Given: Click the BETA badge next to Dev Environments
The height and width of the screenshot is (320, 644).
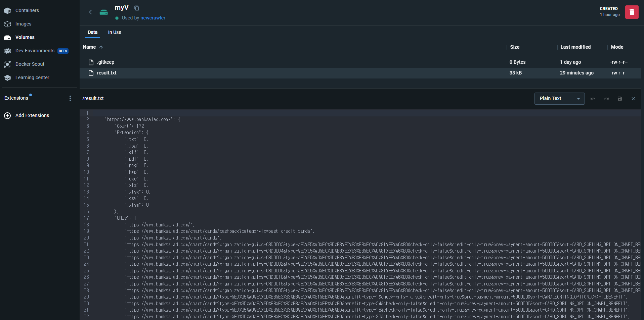Looking at the screenshot, I should 63,51.
